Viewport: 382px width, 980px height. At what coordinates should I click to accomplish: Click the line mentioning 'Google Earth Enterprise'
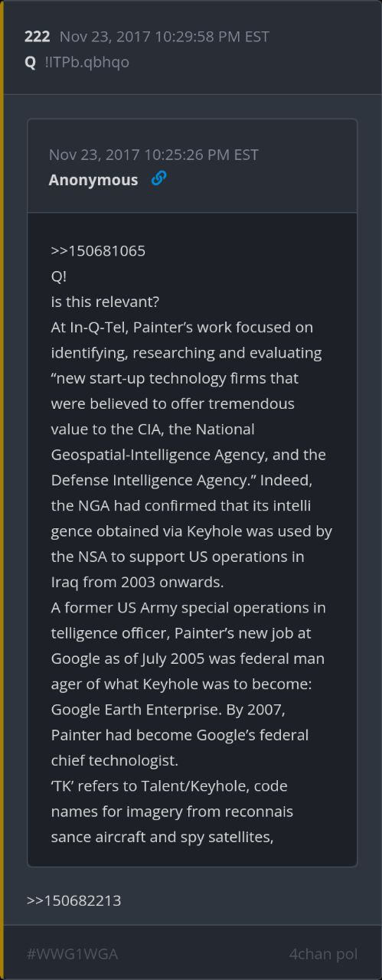tap(178, 709)
